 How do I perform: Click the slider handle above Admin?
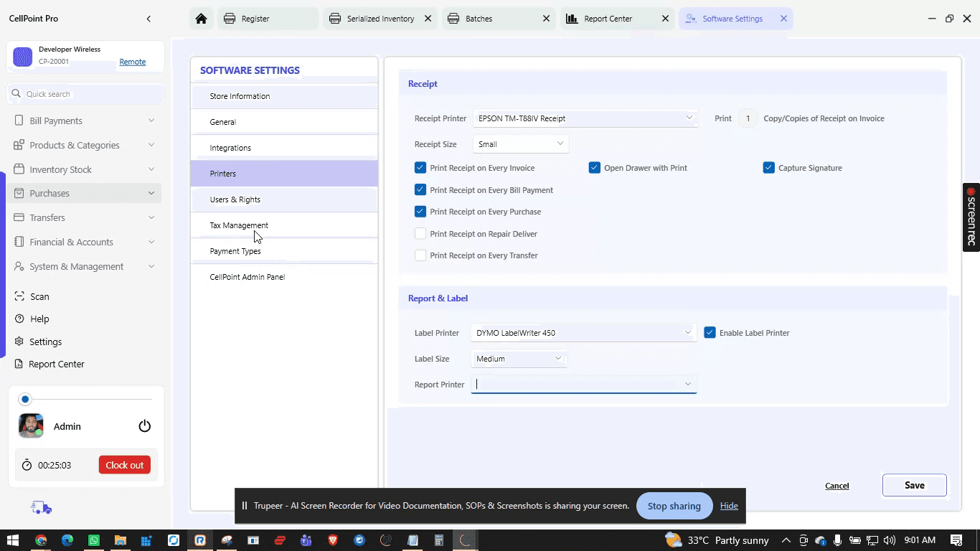click(25, 399)
